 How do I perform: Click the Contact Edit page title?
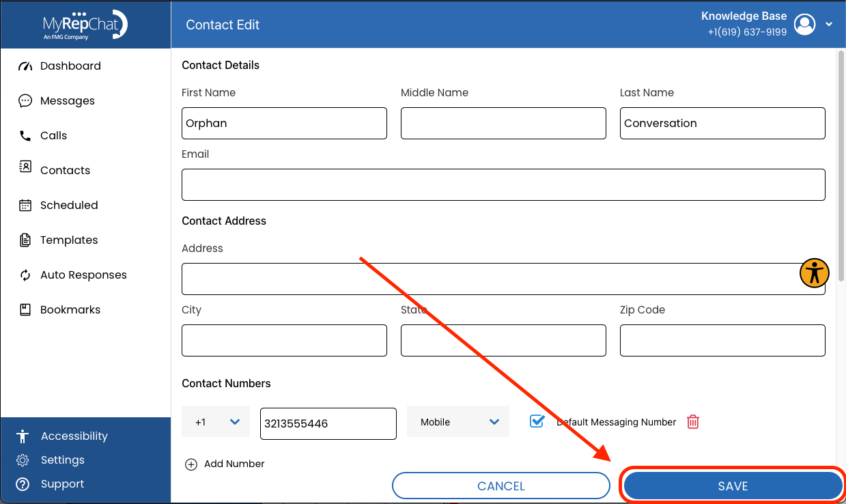(x=223, y=25)
